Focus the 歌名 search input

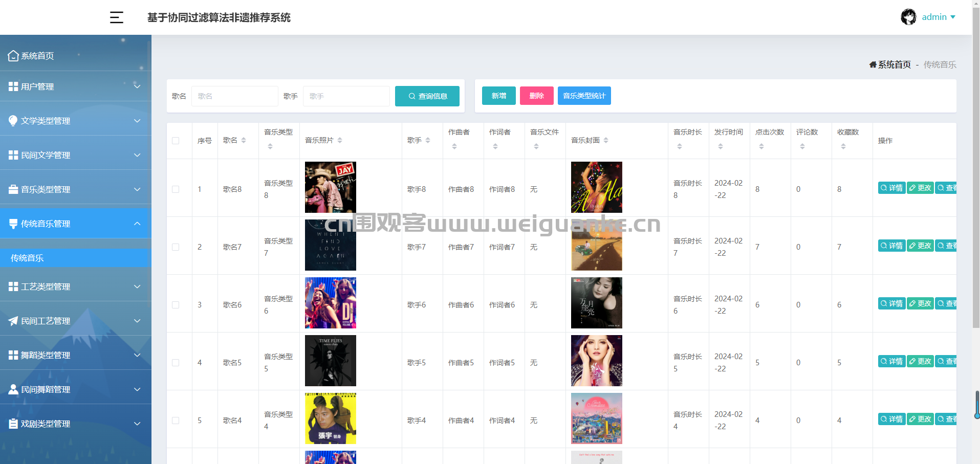pyautogui.click(x=235, y=96)
